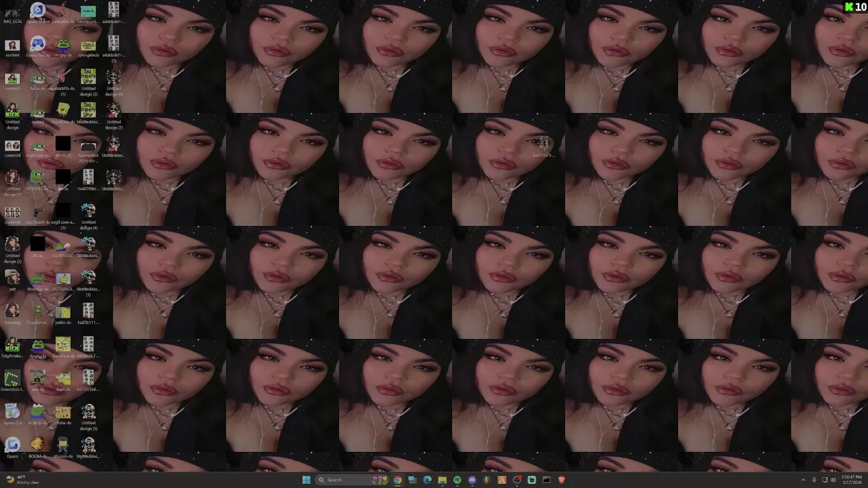Open the Greenshot installer icon
Image resolution: width=868 pixels, height=488 pixels.
(x=12, y=381)
